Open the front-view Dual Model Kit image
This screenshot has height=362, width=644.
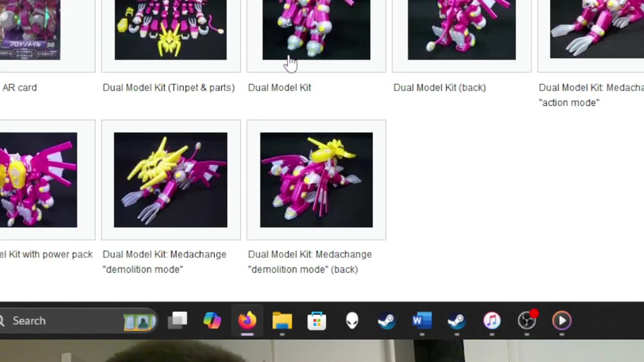coord(316,30)
